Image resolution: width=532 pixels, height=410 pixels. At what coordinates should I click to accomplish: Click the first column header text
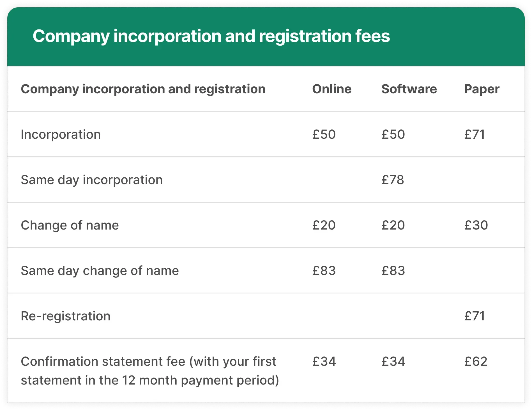tap(143, 89)
